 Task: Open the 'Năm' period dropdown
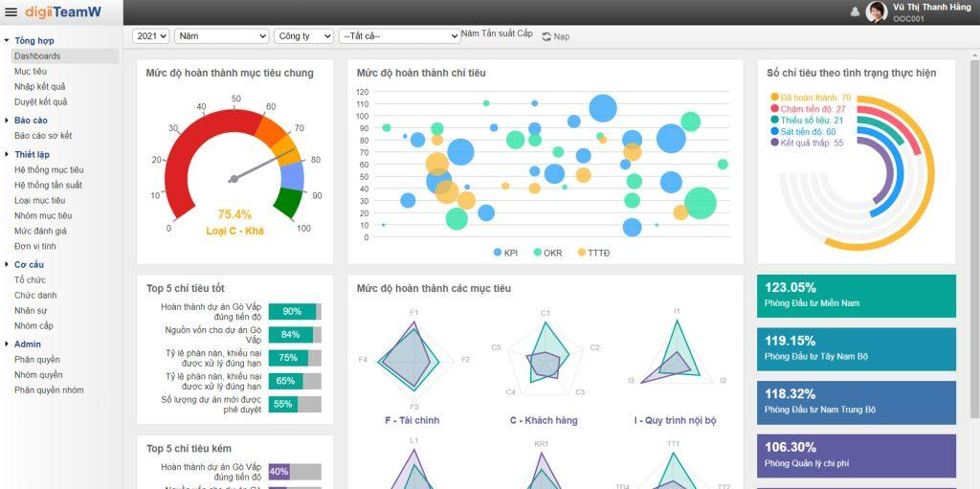click(x=222, y=36)
